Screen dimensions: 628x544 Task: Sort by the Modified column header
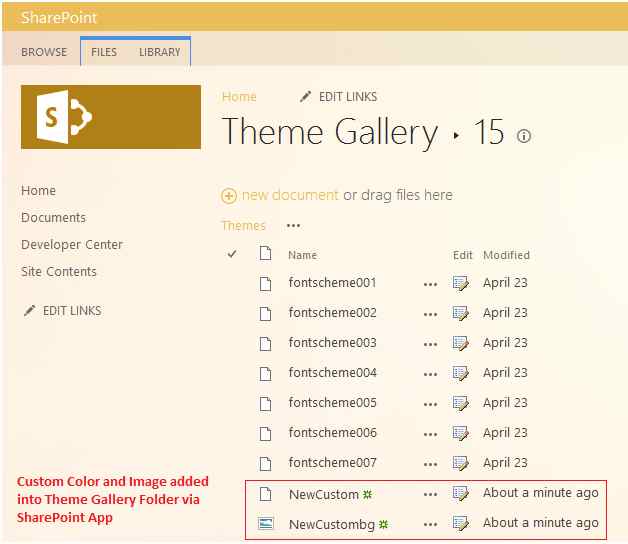coord(506,255)
